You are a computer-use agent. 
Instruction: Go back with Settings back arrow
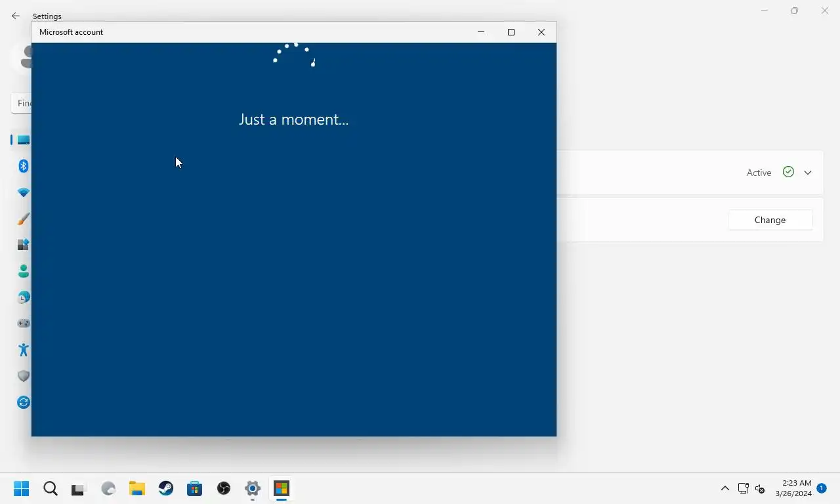pos(16,16)
